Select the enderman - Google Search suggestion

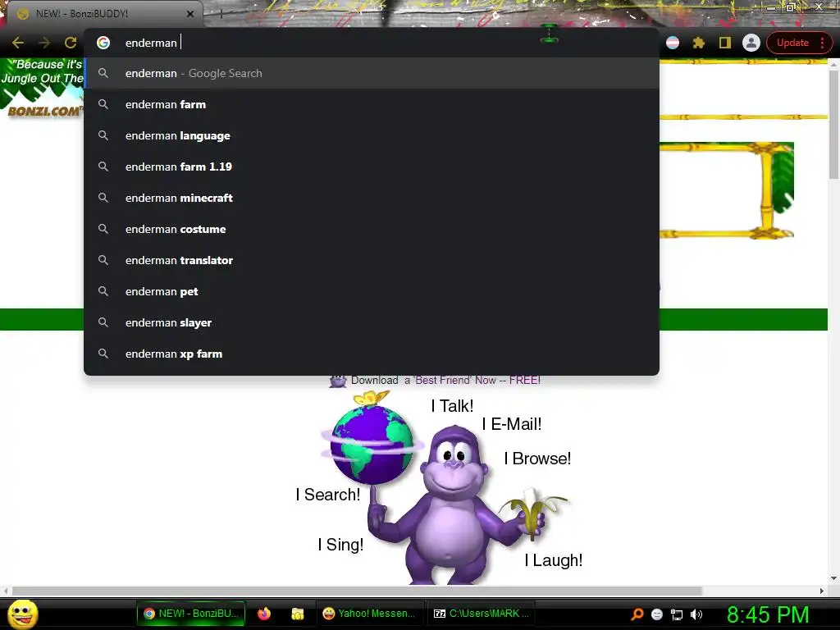click(x=372, y=73)
